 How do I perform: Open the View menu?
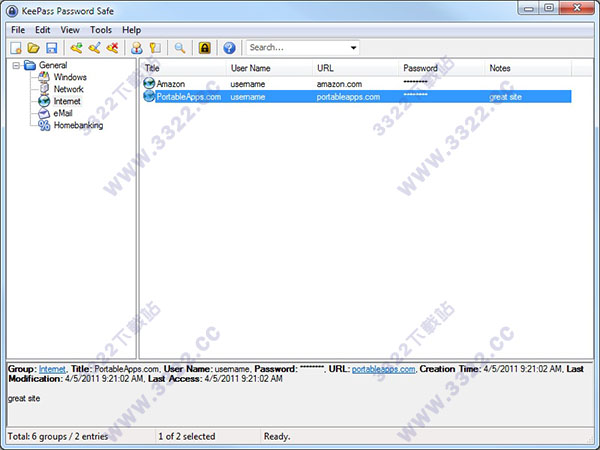70,30
